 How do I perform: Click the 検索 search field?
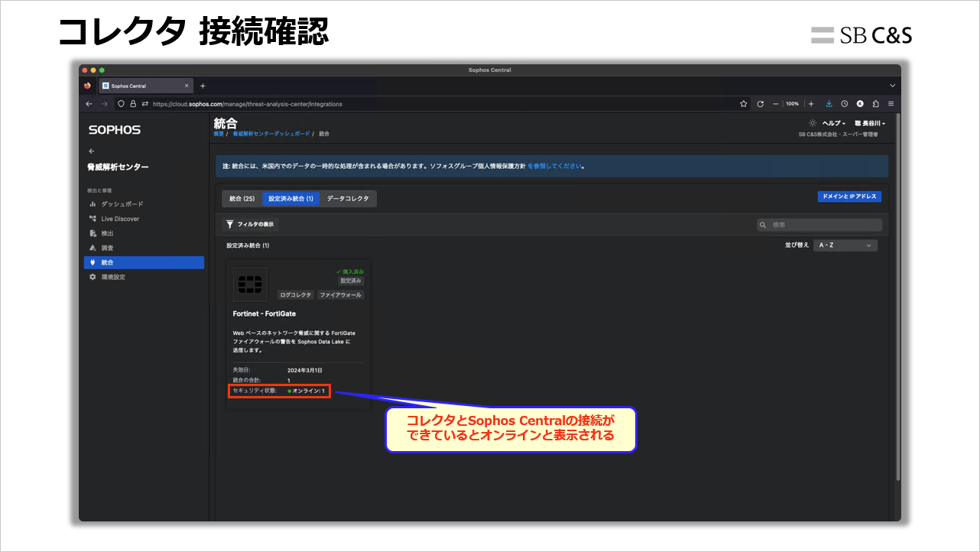point(819,225)
